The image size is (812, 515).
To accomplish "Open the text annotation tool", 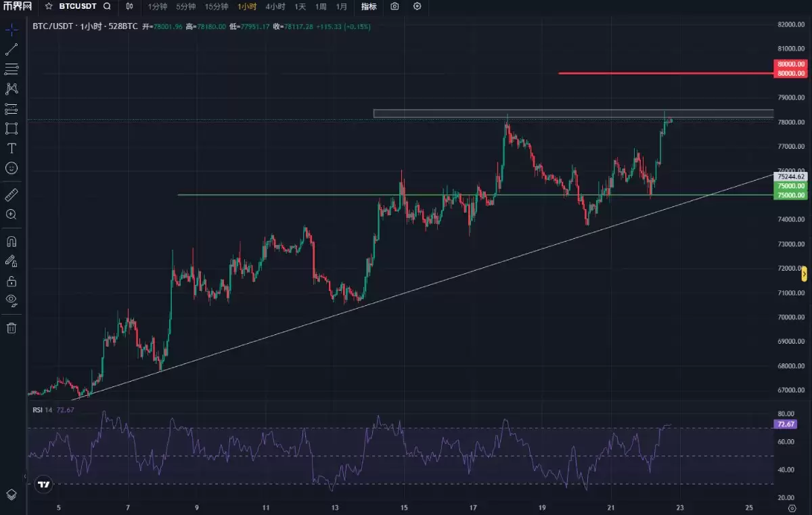I will click(12, 148).
